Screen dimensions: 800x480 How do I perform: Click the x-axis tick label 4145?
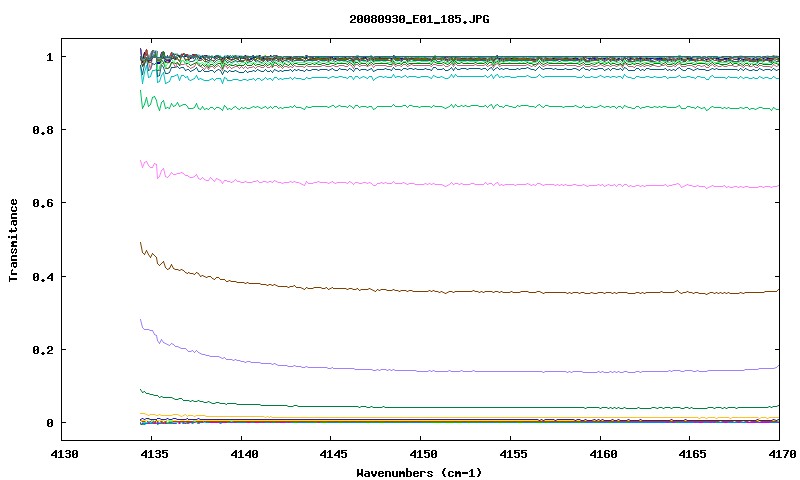point(334,453)
